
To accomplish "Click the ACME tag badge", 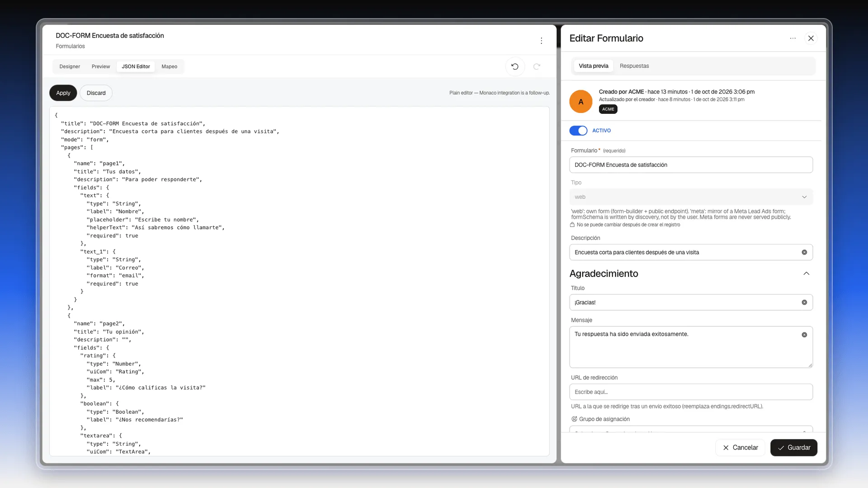I will pyautogui.click(x=608, y=109).
